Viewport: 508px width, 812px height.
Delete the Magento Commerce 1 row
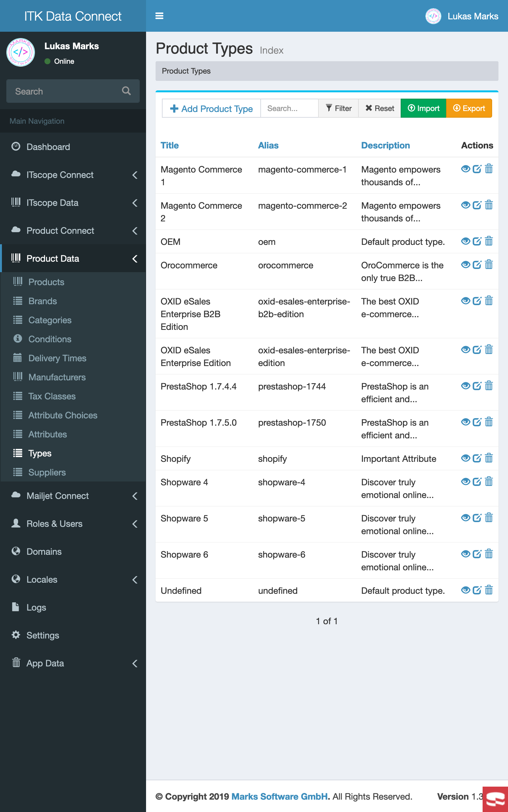pos(489,169)
